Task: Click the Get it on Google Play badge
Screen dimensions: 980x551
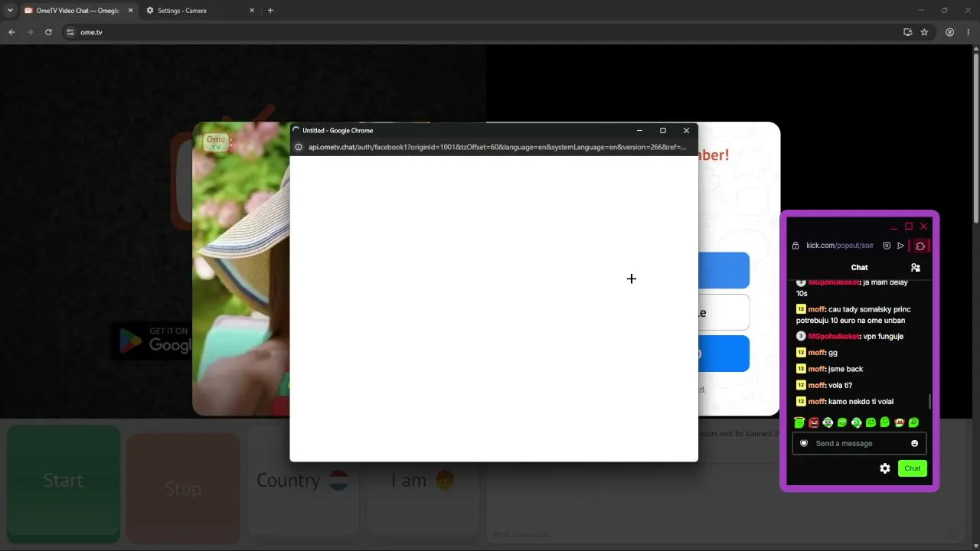Action: point(152,341)
